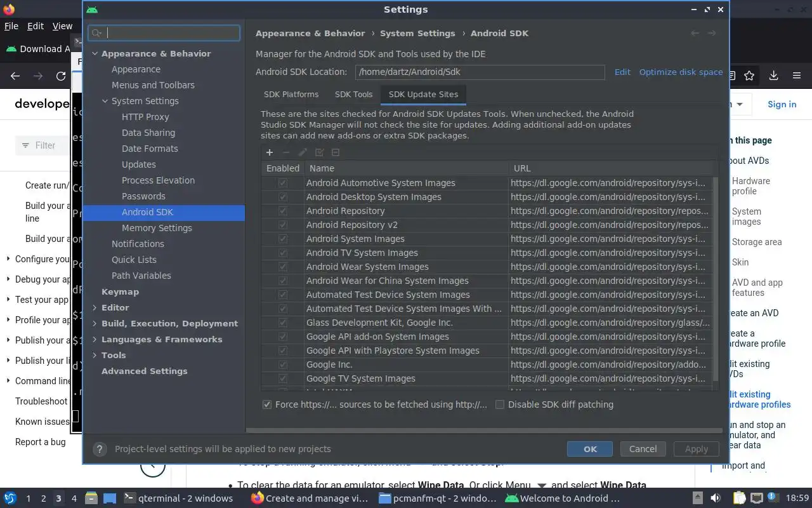The image size is (812, 508).
Task: Open the taskbar start menu icon
Action: 10,498
